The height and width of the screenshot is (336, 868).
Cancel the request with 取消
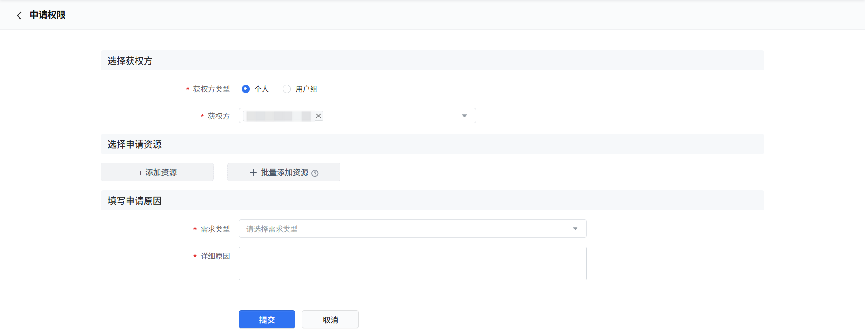[330, 319]
